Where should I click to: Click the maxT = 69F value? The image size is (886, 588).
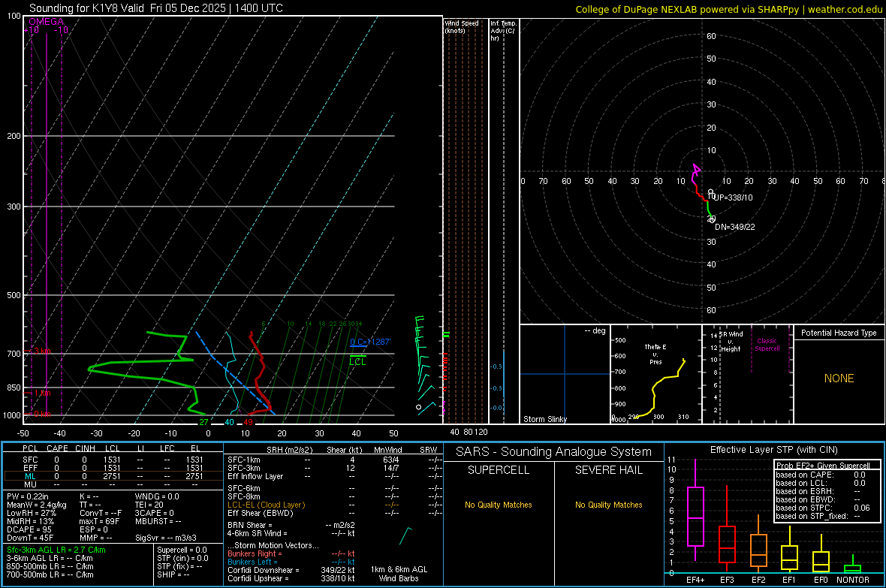pyautogui.click(x=99, y=521)
